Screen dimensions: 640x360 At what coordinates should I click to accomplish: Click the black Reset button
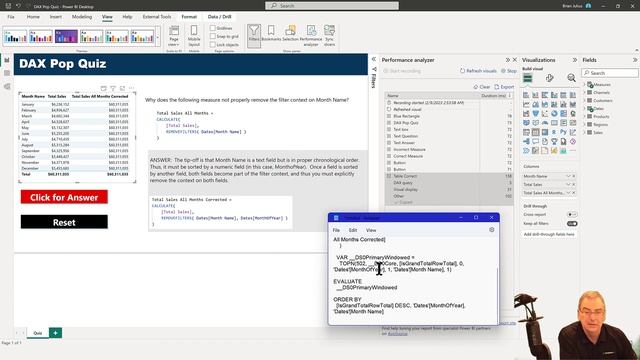[x=64, y=222]
